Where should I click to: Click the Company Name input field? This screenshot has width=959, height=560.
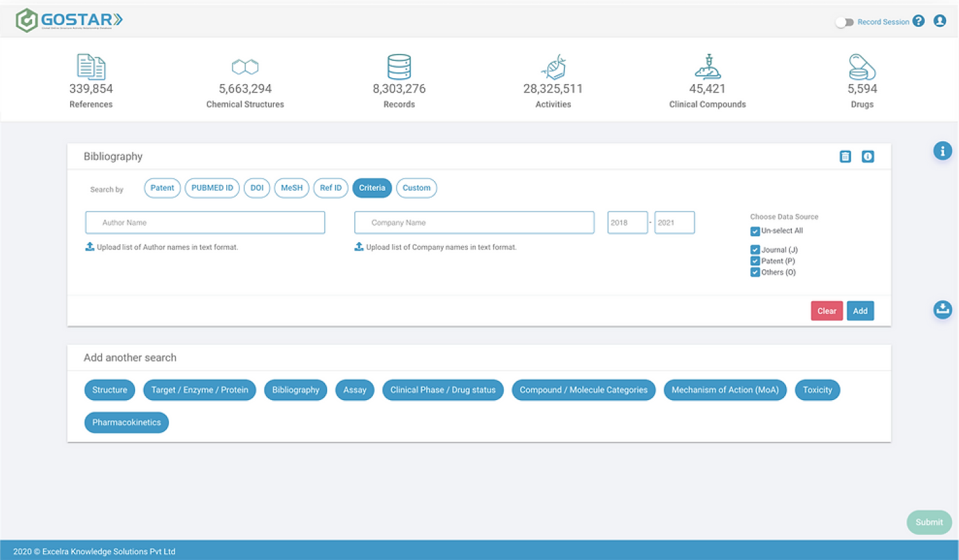474,223
